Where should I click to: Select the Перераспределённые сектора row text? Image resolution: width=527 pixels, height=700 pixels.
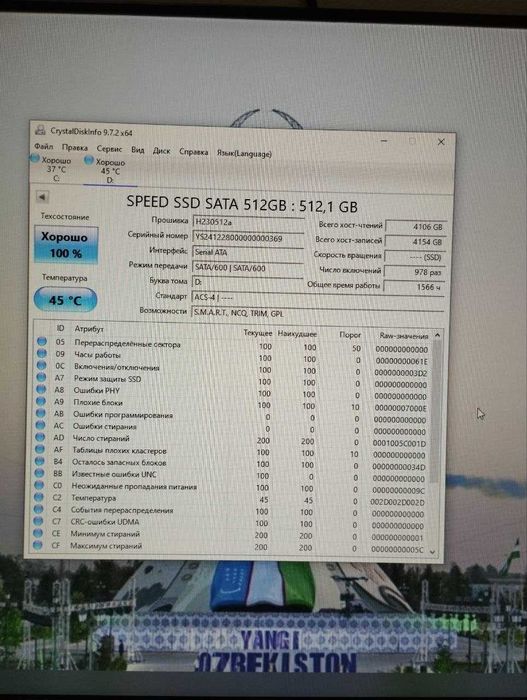(x=127, y=344)
